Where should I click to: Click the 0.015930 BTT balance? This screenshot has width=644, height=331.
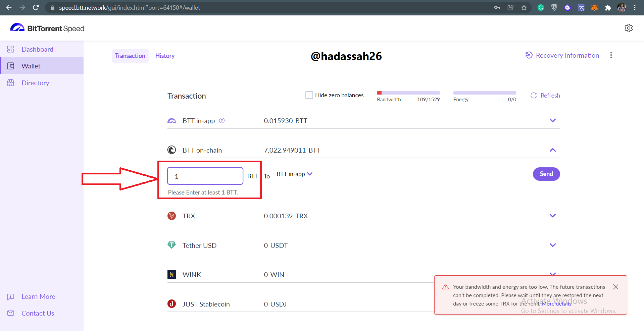coord(285,121)
